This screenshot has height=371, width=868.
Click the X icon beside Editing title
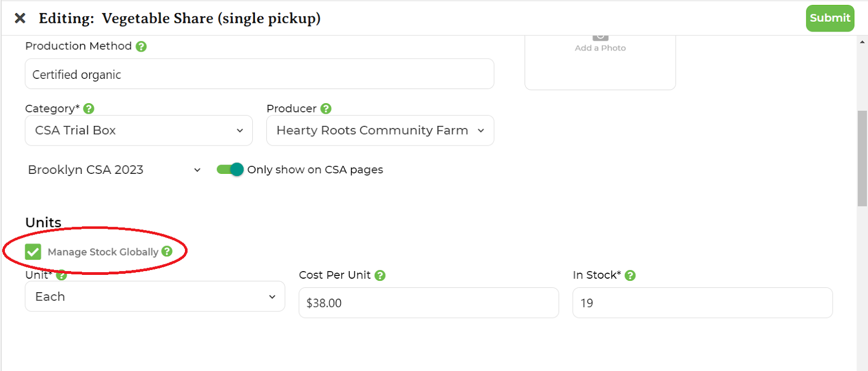tap(20, 18)
